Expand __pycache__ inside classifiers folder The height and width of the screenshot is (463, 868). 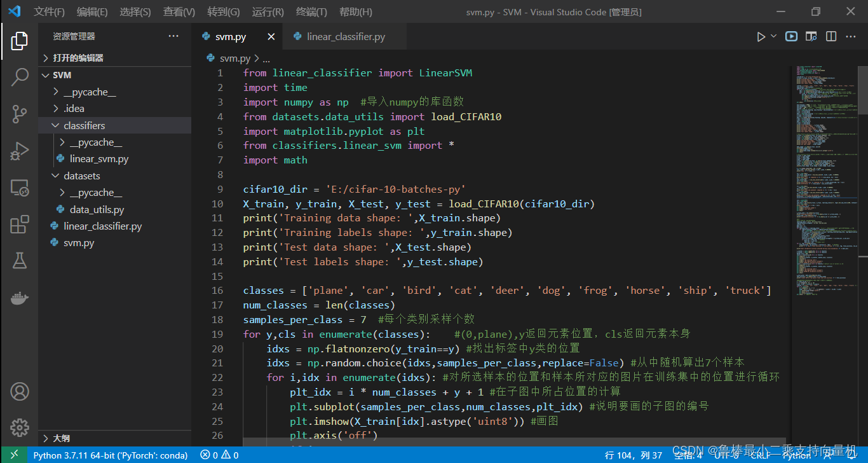coord(114,142)
